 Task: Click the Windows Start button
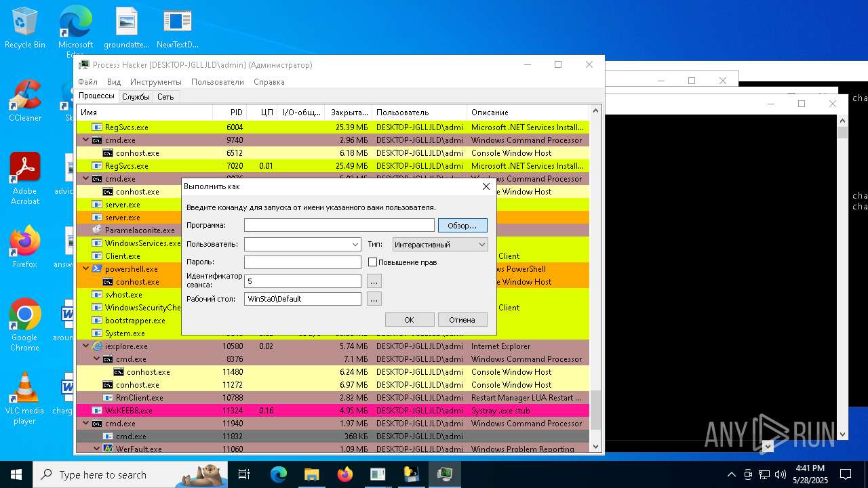pyautogui.click(x=16, y=474)
